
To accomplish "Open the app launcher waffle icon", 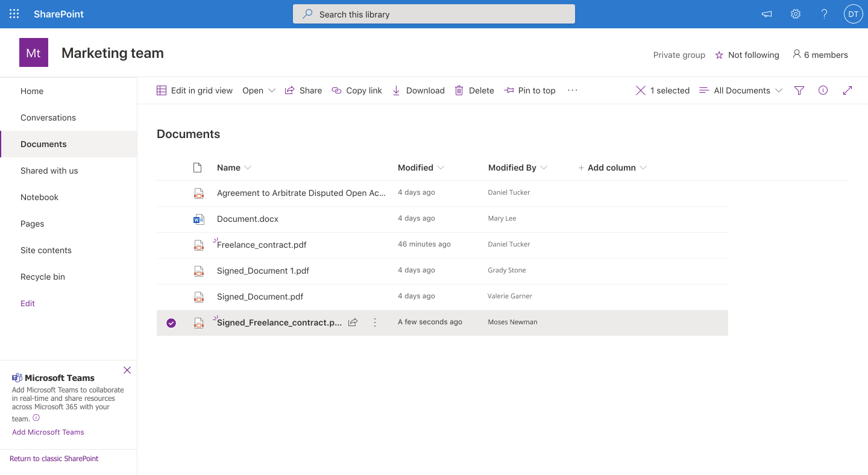I will [x=14, y=14].
